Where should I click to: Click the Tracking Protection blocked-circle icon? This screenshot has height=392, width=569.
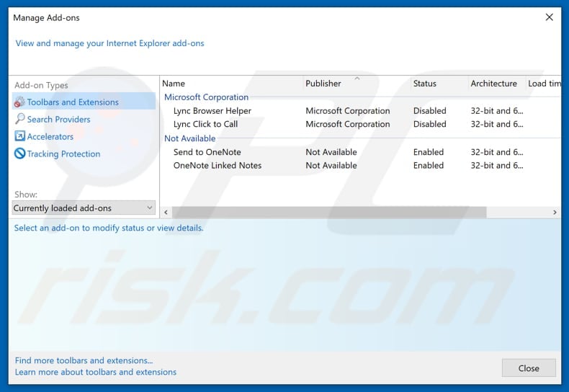19,153
